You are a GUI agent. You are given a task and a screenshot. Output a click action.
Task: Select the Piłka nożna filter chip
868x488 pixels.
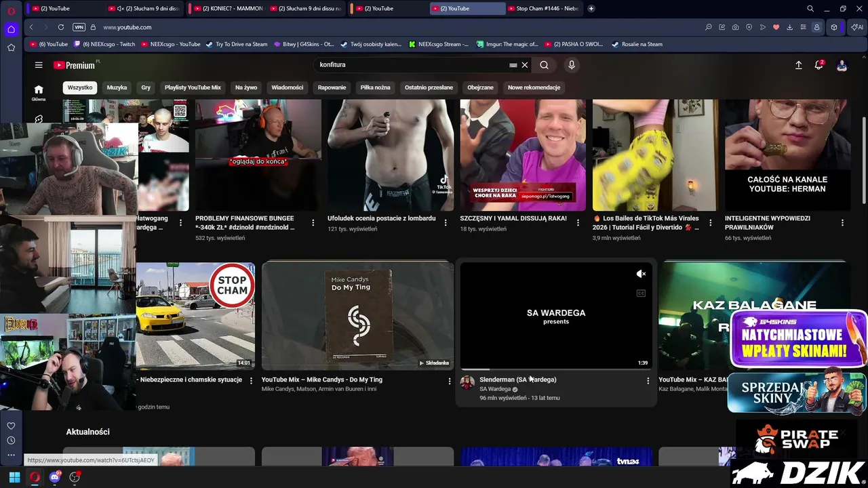[375, 87]
